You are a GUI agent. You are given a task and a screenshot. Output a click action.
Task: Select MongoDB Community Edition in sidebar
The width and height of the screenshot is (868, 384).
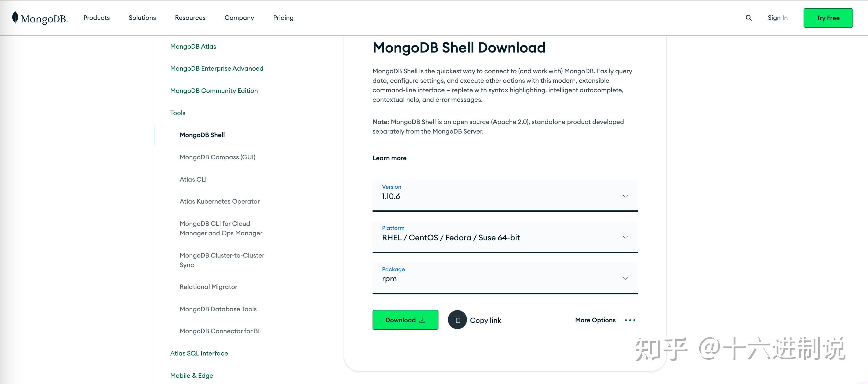coord(214,90)
